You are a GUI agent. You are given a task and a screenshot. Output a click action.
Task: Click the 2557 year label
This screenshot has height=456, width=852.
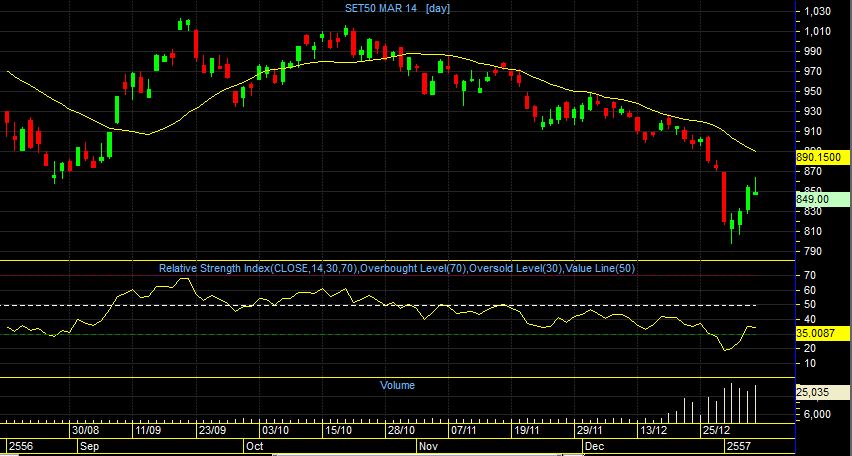pyautogui.click(x=739, y=446)
